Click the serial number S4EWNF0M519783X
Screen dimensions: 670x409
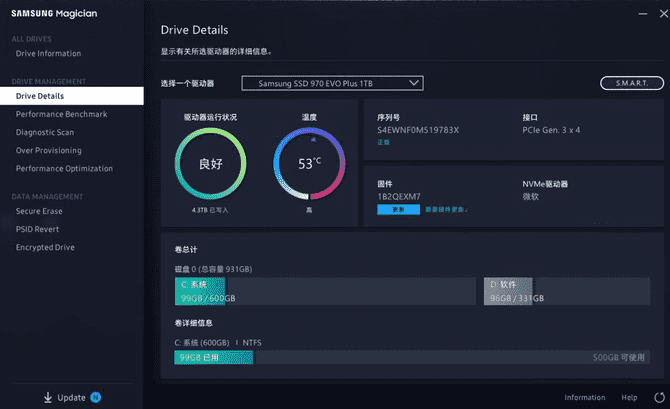418,131
